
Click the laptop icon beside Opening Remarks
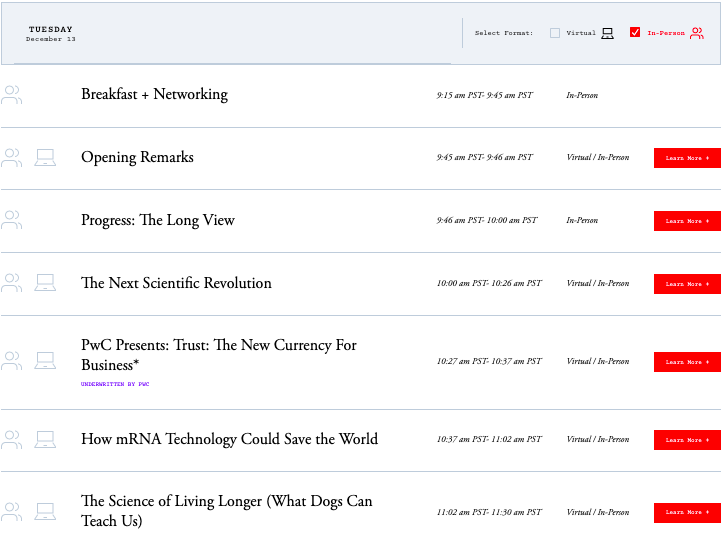pos(45,158)
